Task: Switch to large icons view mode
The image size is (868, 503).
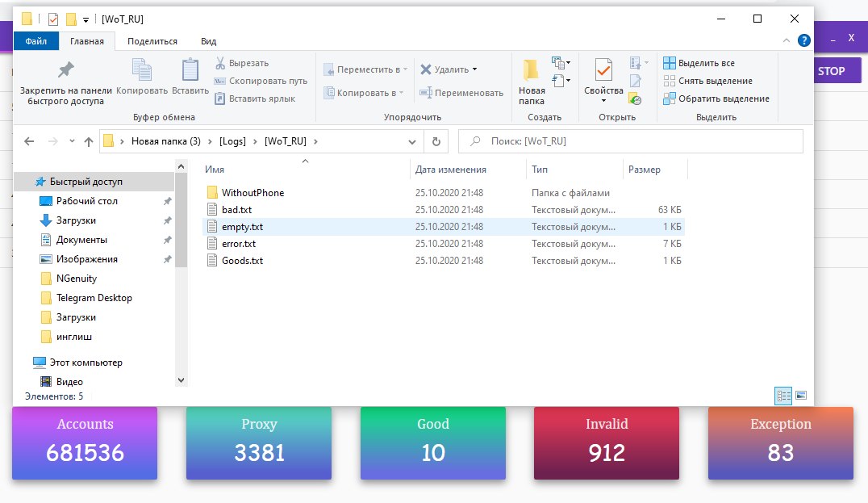Action: pos(801,396)
